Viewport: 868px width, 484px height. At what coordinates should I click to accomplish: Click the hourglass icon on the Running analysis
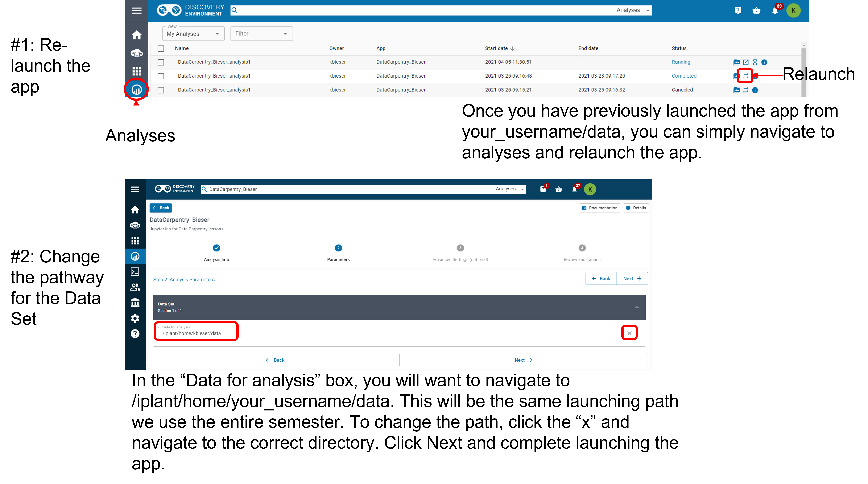[755, 62]
